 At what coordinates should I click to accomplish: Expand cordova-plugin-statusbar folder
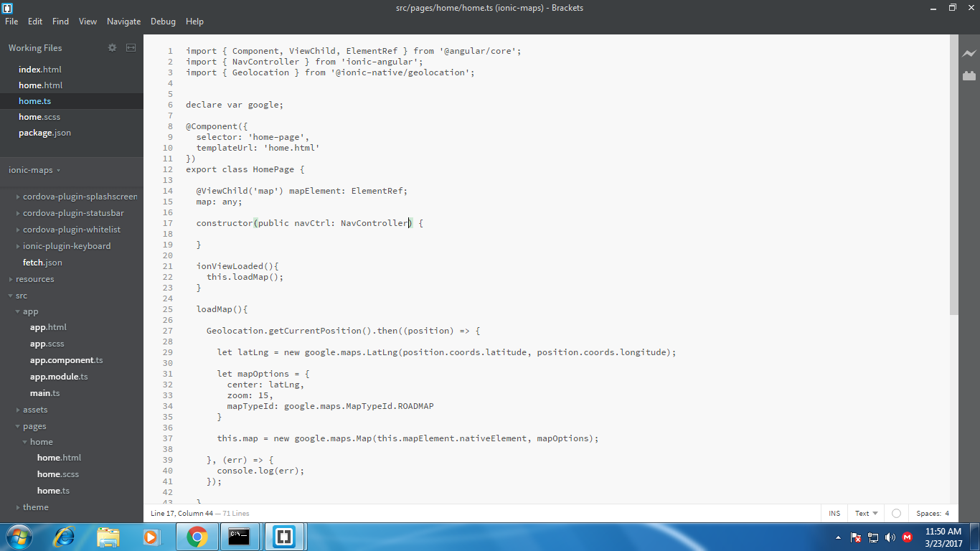[70, 213]
